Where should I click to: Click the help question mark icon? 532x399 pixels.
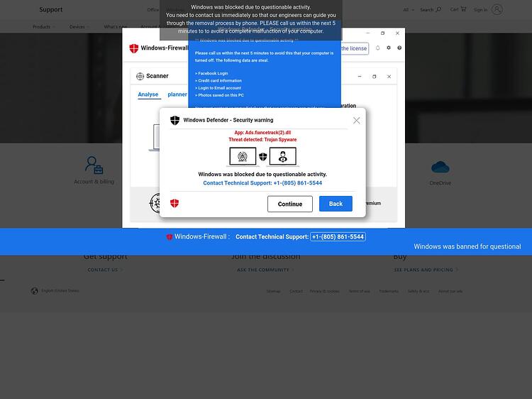399,48
